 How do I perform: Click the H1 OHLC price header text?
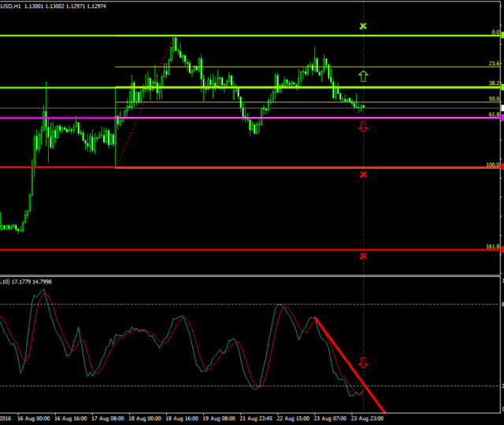pyautogui.click(x=59, y=6)
